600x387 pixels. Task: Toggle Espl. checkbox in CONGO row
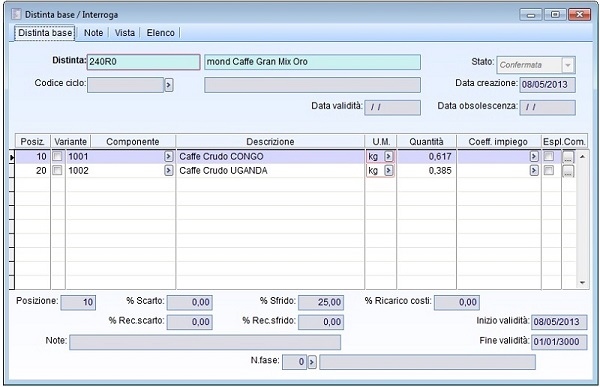click(549, 156)
